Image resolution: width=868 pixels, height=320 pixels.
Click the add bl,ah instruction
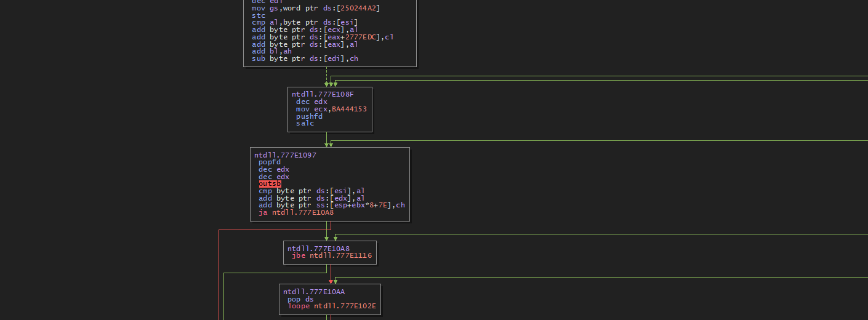pyautogui.click(x=271, y=51)
